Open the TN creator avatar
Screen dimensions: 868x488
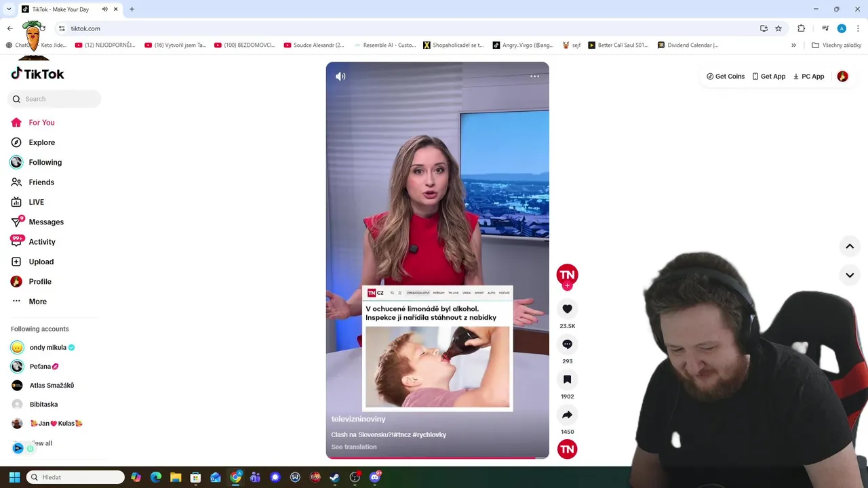pos(567,274)
